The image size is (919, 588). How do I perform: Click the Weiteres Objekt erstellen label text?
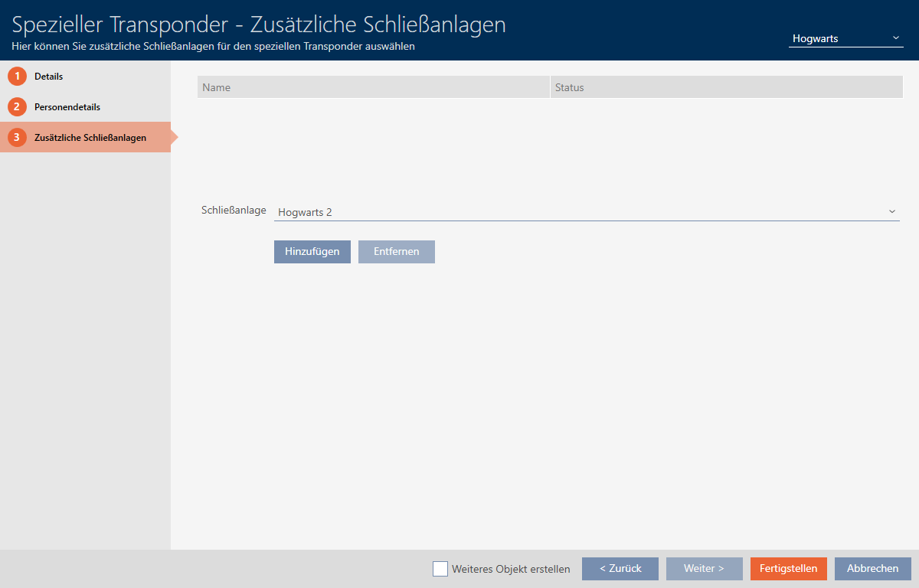[511, 569]
